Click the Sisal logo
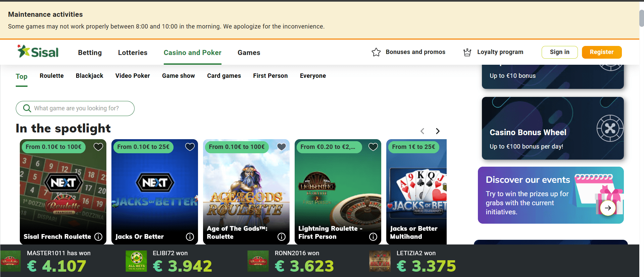The image size is (644, 277). click(38, 51)
